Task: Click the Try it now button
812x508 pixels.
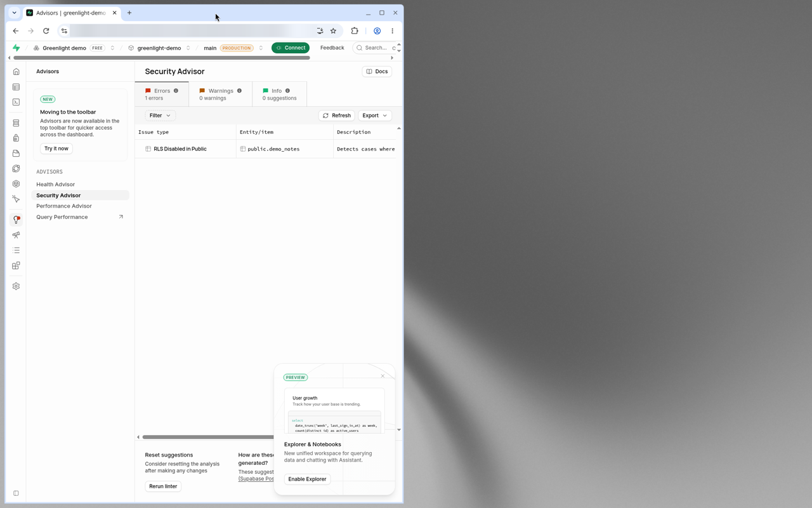Action: point(56,149)
